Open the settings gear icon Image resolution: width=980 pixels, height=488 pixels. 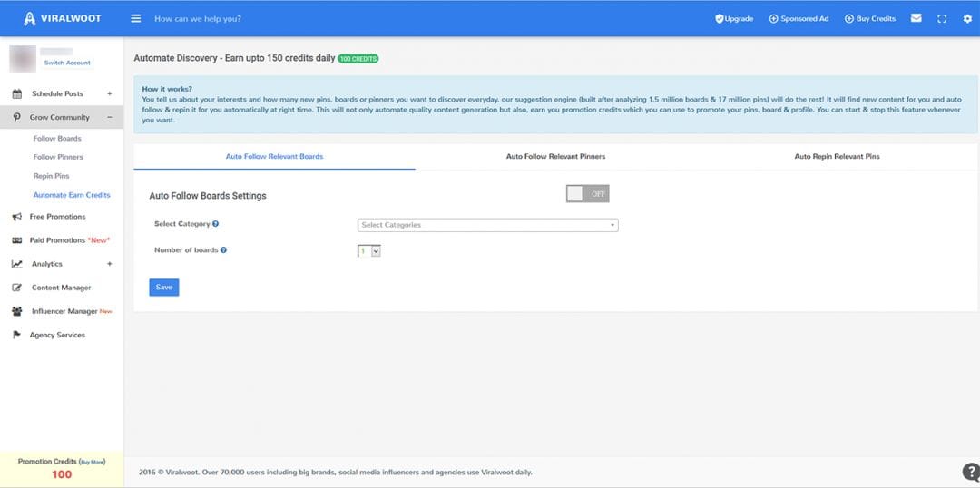(967, 19)
